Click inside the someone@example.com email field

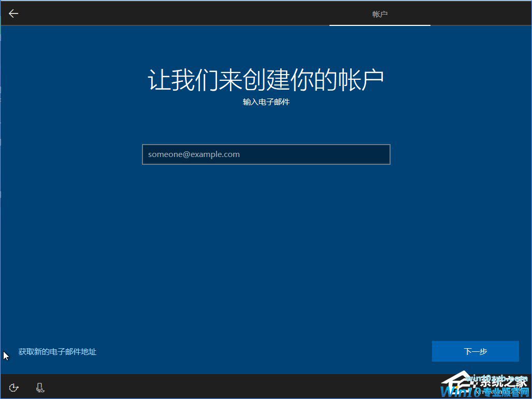[x=266, y=154]
